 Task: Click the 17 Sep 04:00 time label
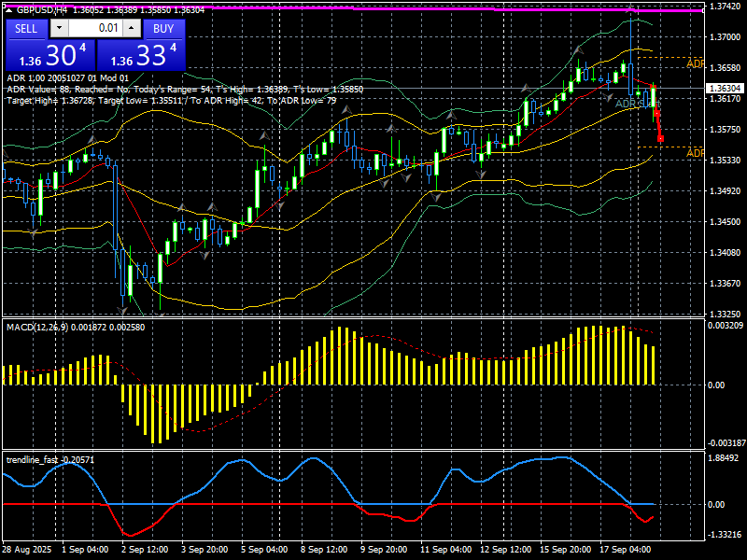(626, 550)
